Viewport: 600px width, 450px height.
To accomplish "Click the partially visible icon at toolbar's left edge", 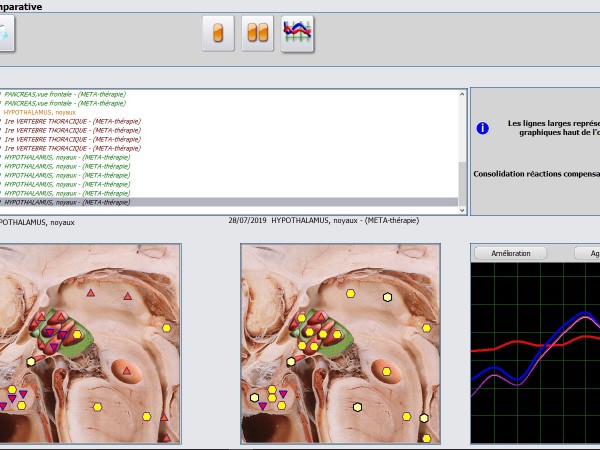I will pyautogui.click(x=4, y=34).
